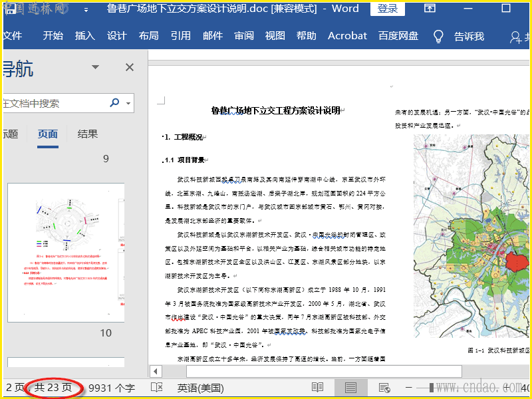Screen dimensions: 532x399
Task: Click the Tell Me lightbulb icon
Action: [438, 36]
